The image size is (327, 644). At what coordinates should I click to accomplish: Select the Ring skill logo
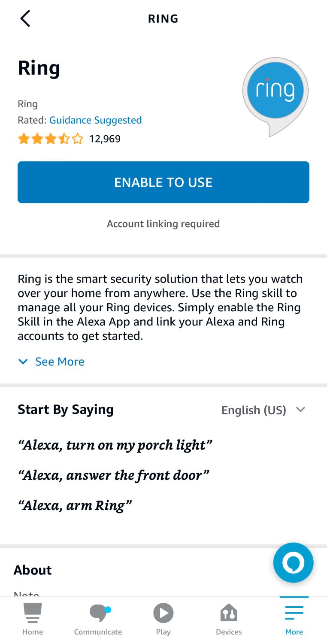pos(275,90)
